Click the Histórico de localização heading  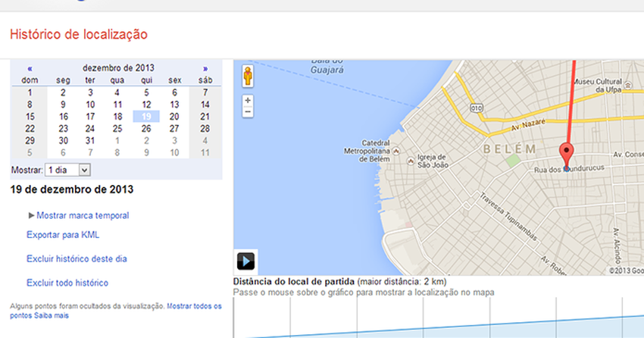pos(79,34)
